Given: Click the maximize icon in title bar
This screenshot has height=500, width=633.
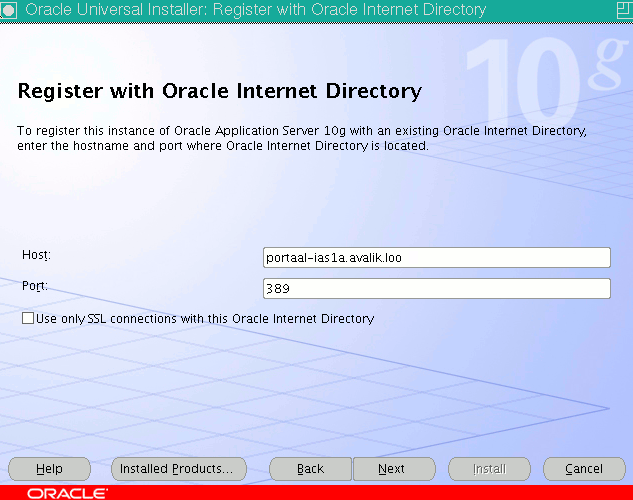Looking at the screenshot, I should tap(625, 10).
